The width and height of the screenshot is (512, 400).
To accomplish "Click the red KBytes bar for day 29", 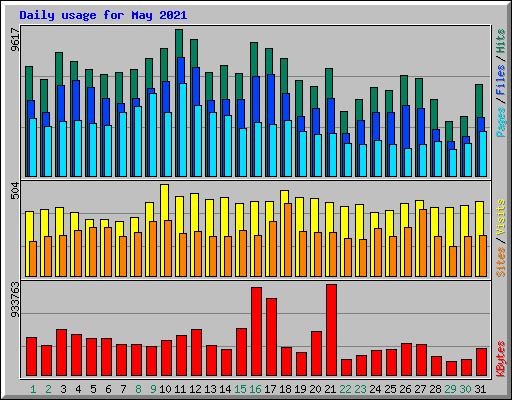I will tap(451, 368).
